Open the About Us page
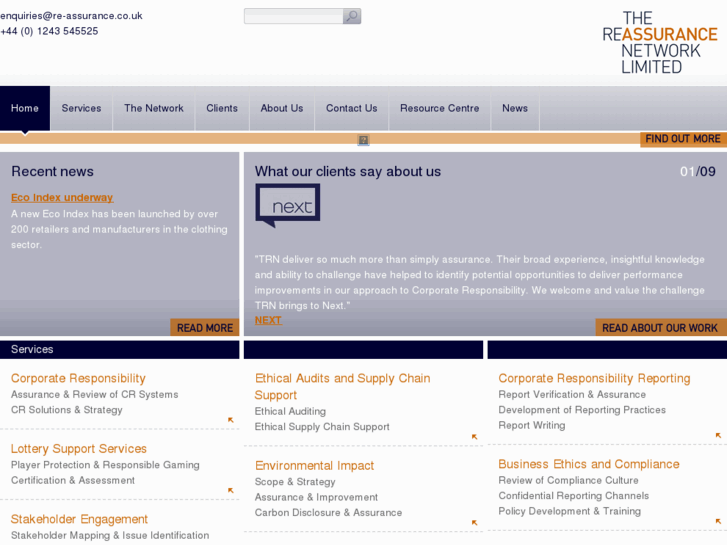This screenshot has width=727, height=545. tap(282, 108)
